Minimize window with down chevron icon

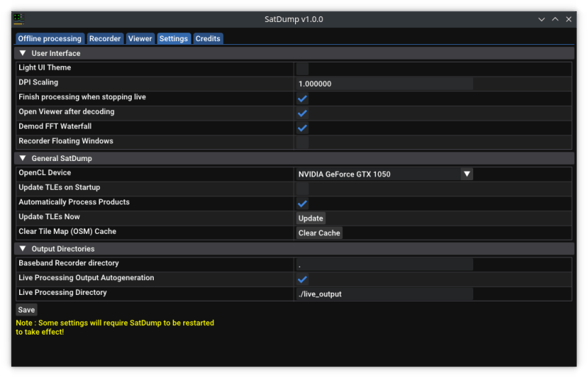[x=541, y=19]
